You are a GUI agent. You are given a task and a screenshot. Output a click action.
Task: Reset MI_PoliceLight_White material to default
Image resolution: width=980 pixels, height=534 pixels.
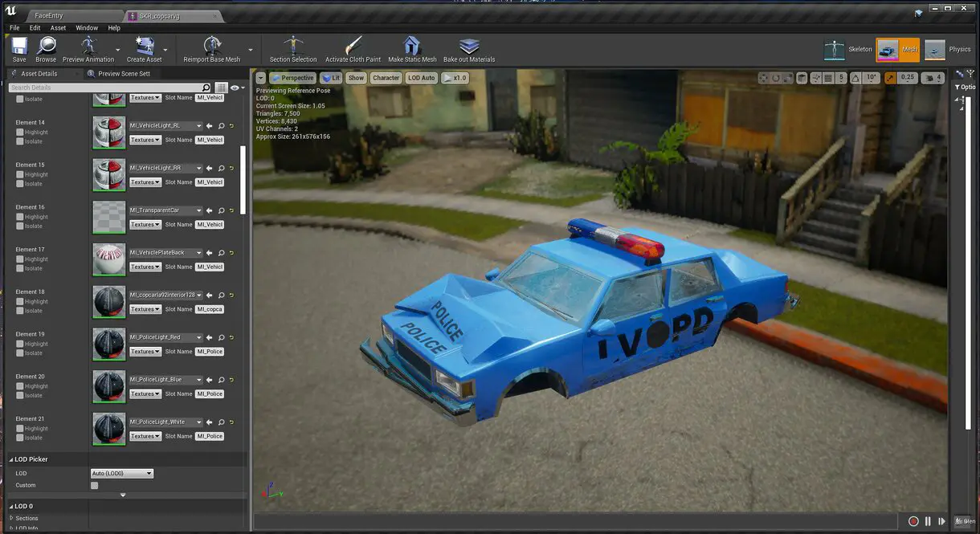coord(231,422)
